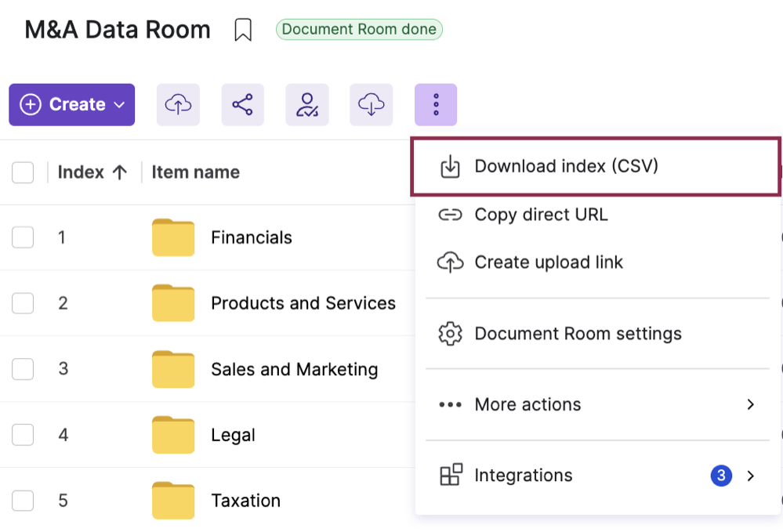Screen dimensions: 783x532
Task: Open the share options icon
Action: tap(242, 104)
